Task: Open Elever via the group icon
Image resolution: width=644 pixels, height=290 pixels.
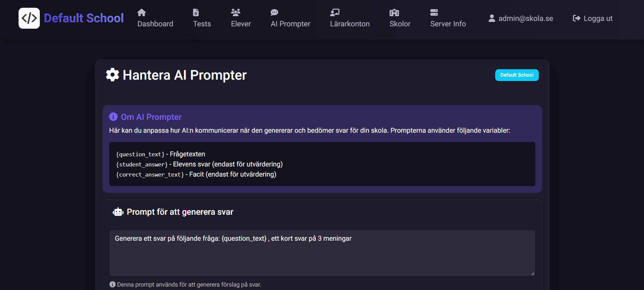Action: [236, 12]
